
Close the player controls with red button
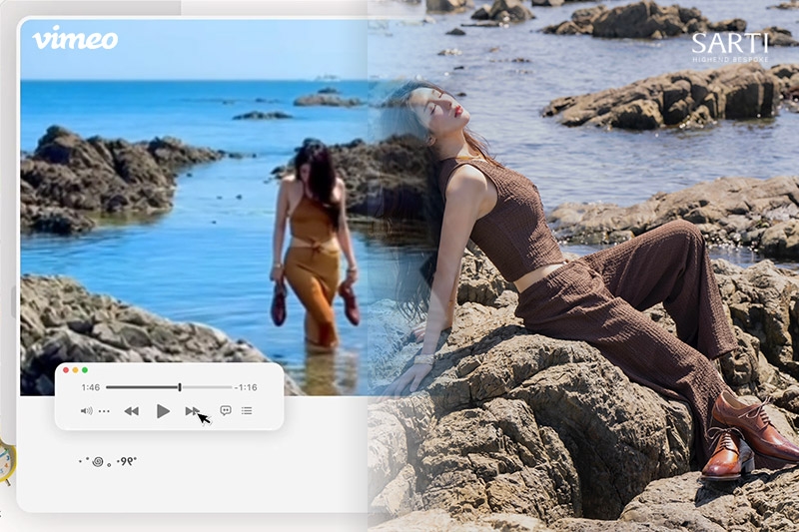66,370
